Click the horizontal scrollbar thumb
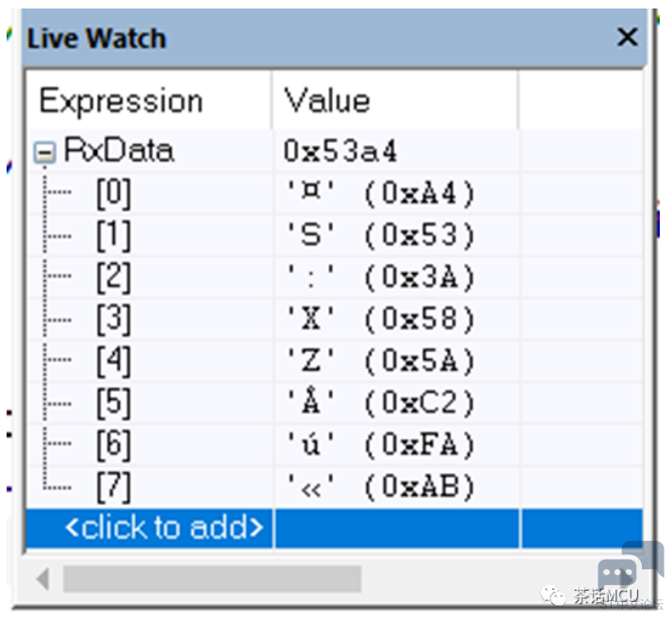Viewport: 672px width, 619px height. point(212,578)
